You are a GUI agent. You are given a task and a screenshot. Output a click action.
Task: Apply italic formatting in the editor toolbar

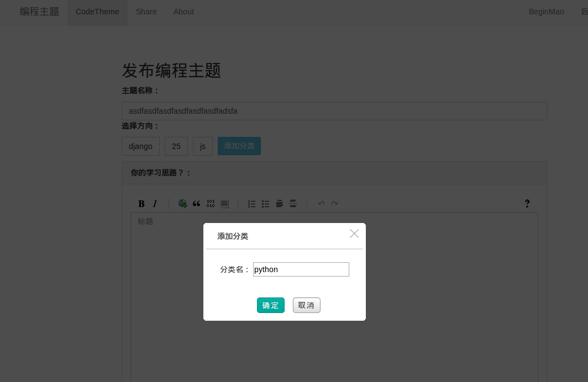coord(155,204)
